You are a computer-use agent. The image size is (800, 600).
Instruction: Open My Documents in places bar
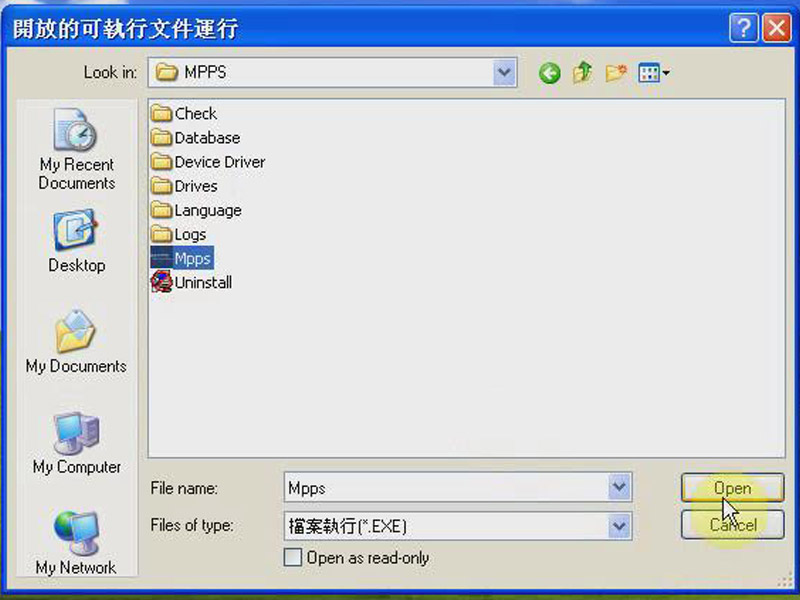pos(76,341)
